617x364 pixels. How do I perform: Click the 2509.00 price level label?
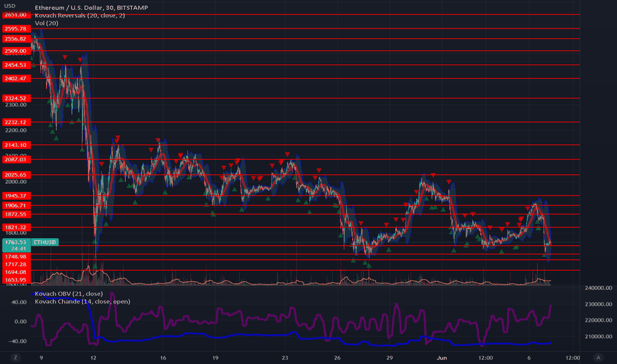pos(16,51)
